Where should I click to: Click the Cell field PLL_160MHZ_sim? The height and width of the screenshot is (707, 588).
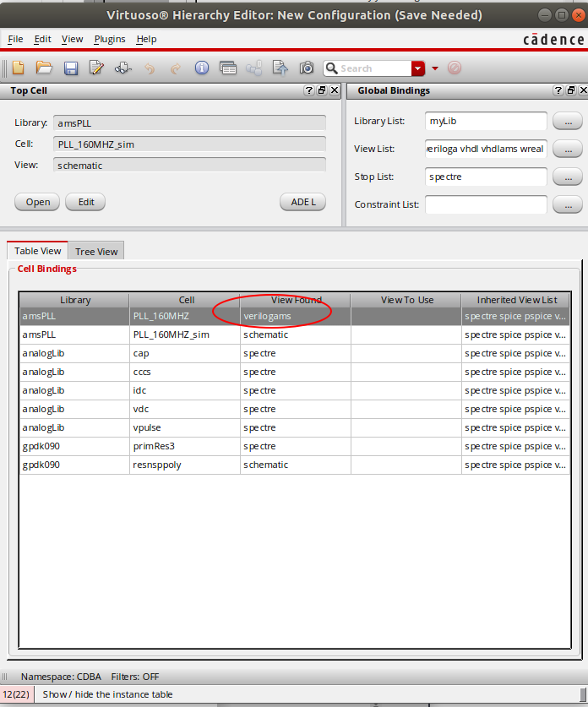click(x=189, y=144)
